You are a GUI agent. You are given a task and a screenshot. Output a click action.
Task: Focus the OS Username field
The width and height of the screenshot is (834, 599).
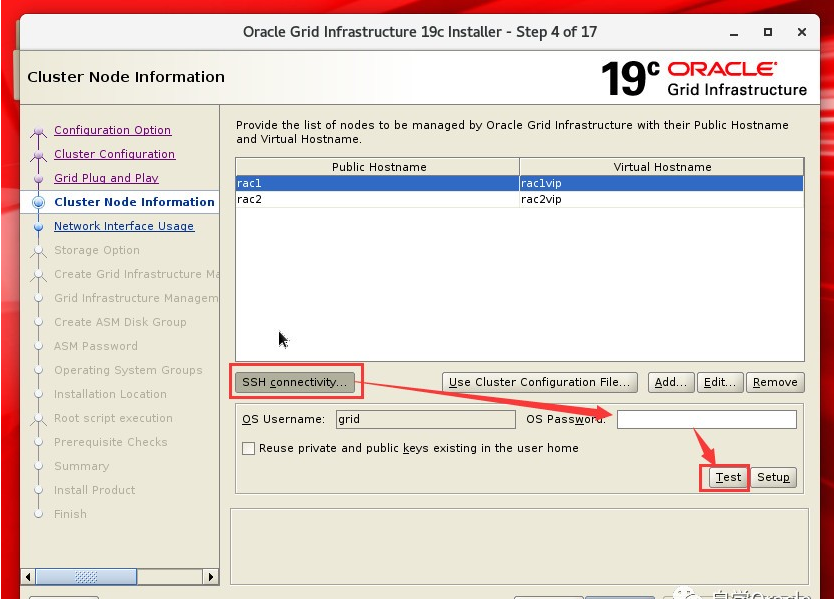[426, 419]
